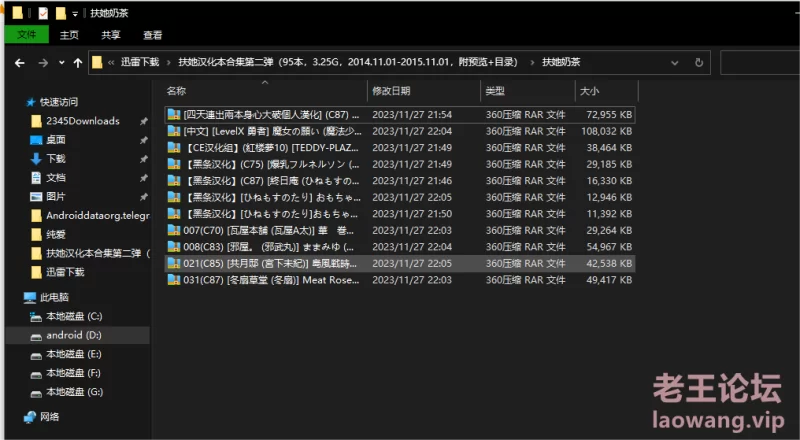Open 图片 in the sidebar
The height and width of the screenshot is (440, 800).
pyautogui.click(x=56, y=197)
